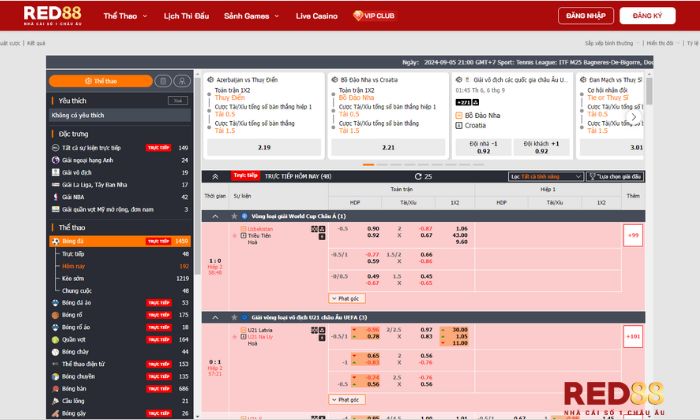
Task: Select Kèo sớm under Bóng đá
Action: click(x=73, y=278)
